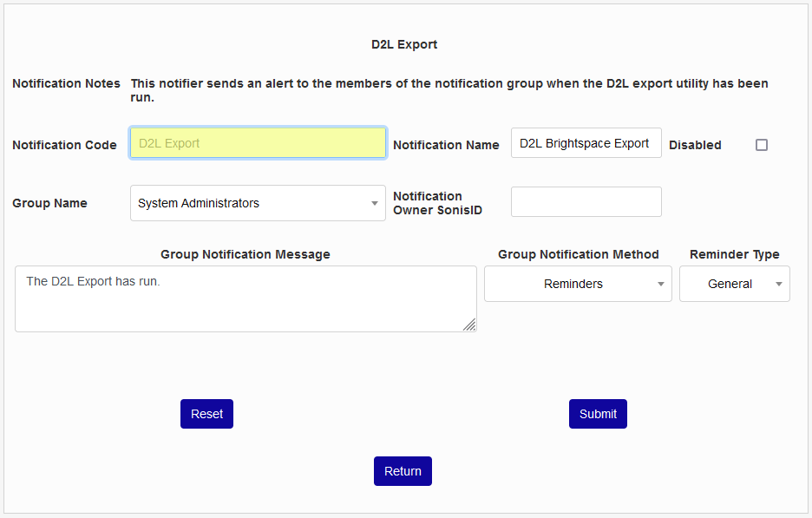Click the Notification Code label
Viewport: 812px width, 518px height.
64,145
